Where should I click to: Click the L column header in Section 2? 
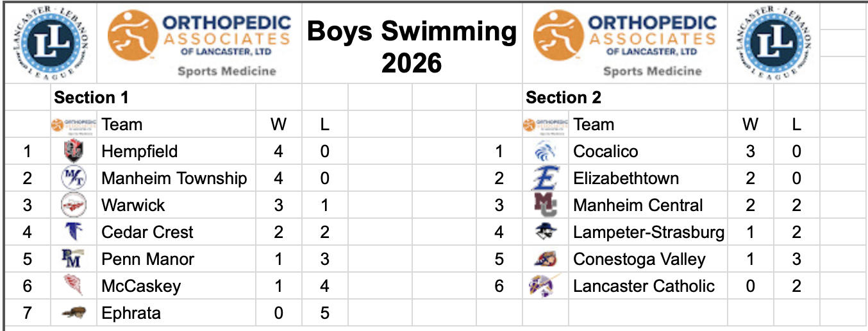click(x=796, y=124)
